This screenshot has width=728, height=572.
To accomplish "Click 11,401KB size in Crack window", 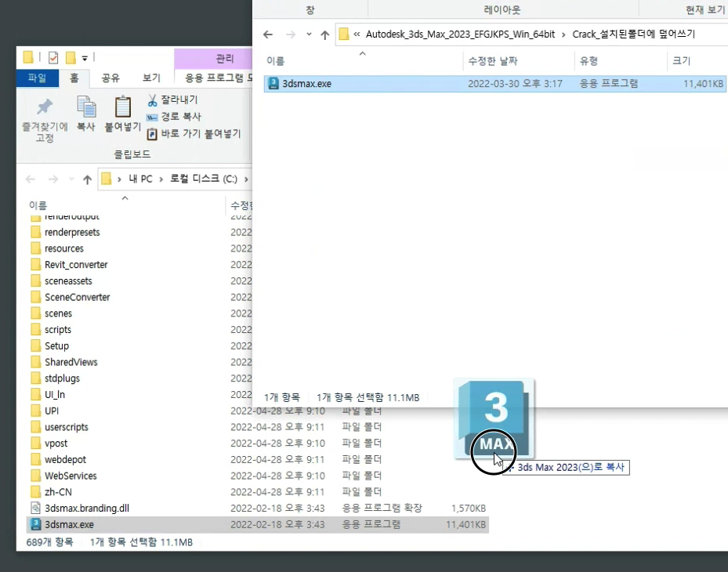I will point(703,84).
